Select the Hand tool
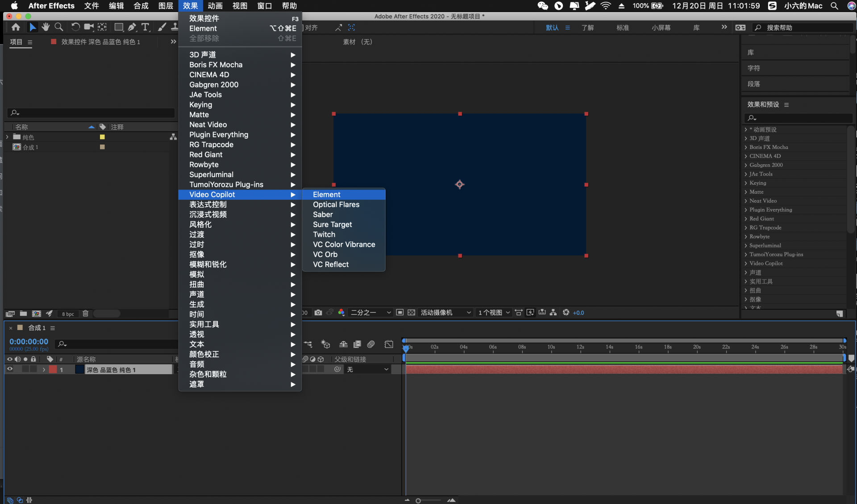Screen dimensions: 857x504 point(46,27)
